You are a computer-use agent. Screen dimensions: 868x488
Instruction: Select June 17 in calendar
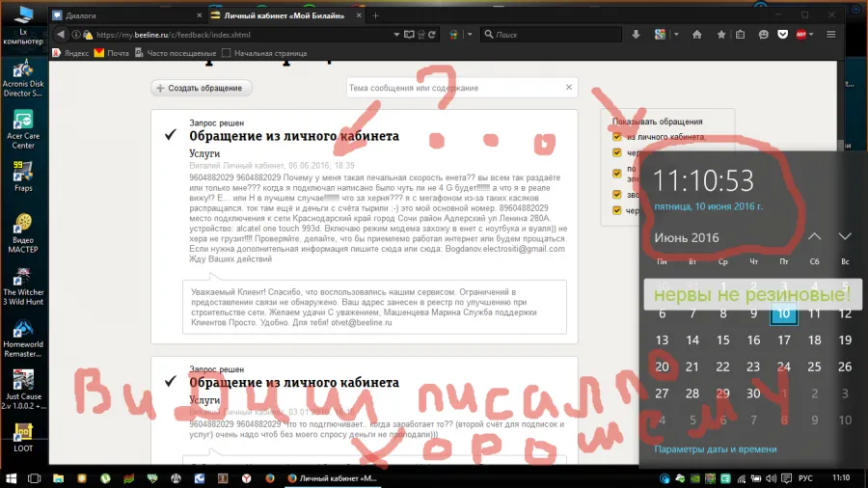click(x=784, y=340)
